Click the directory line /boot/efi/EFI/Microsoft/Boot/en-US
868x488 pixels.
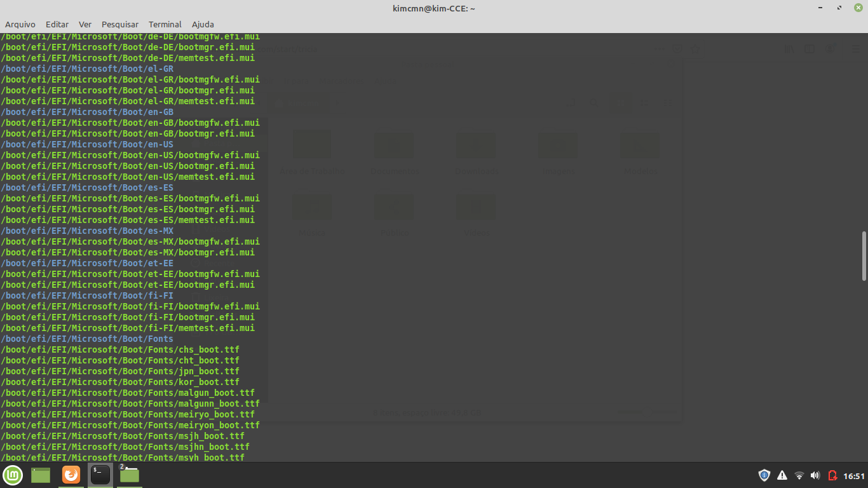pyautogui.click(x=87, y=144)
